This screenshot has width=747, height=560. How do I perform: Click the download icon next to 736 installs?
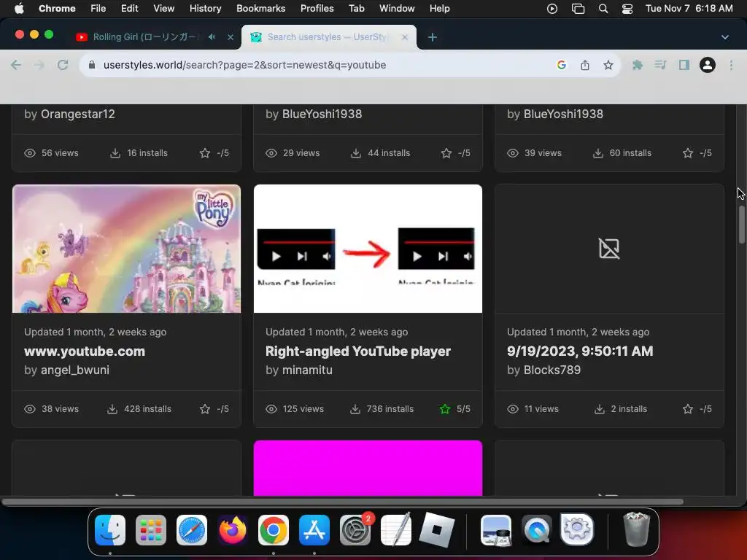(x=355, y=409)
